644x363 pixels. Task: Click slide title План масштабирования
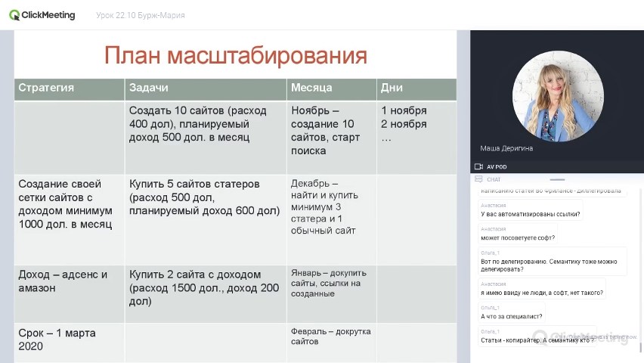click(x=235, y=55)
